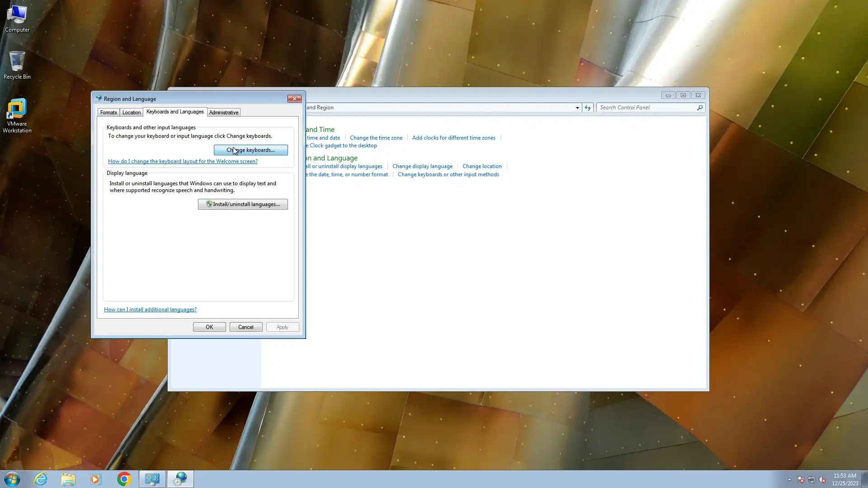Expand the address bar dropdown arrow
868x488 pixels.
[577, 108]
